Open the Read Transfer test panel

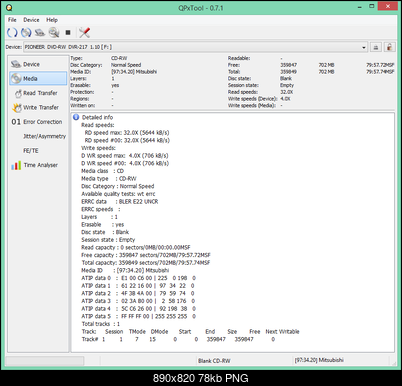click(x=38, y=93)
